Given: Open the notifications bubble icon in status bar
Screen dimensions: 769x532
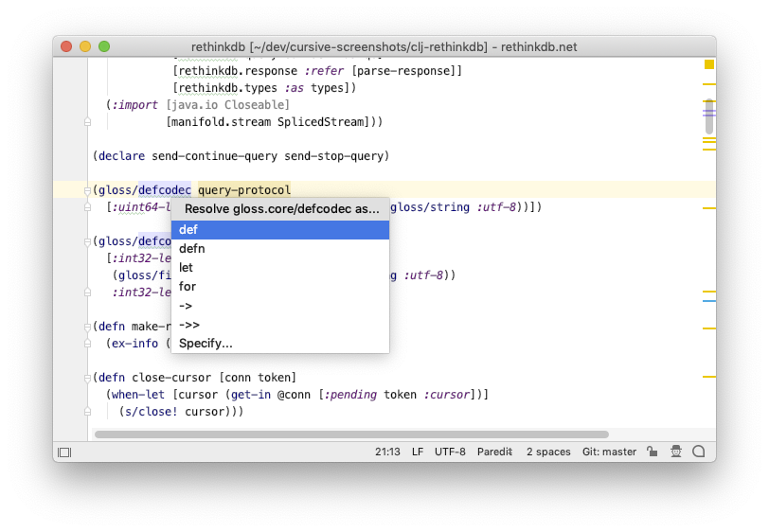Looking at the screenshot, I should coord(698,452).
